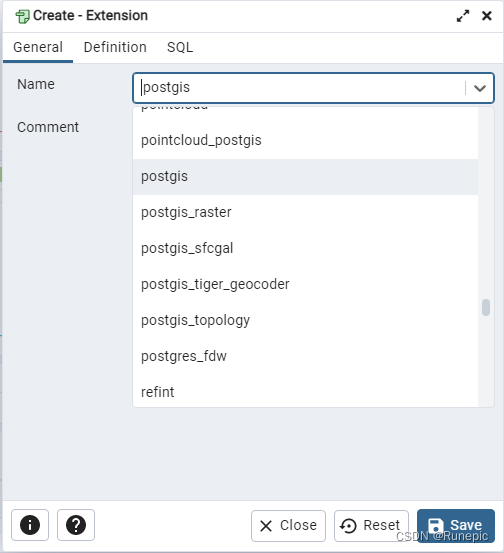Choose pointcloud_postgis from the list

305,141
